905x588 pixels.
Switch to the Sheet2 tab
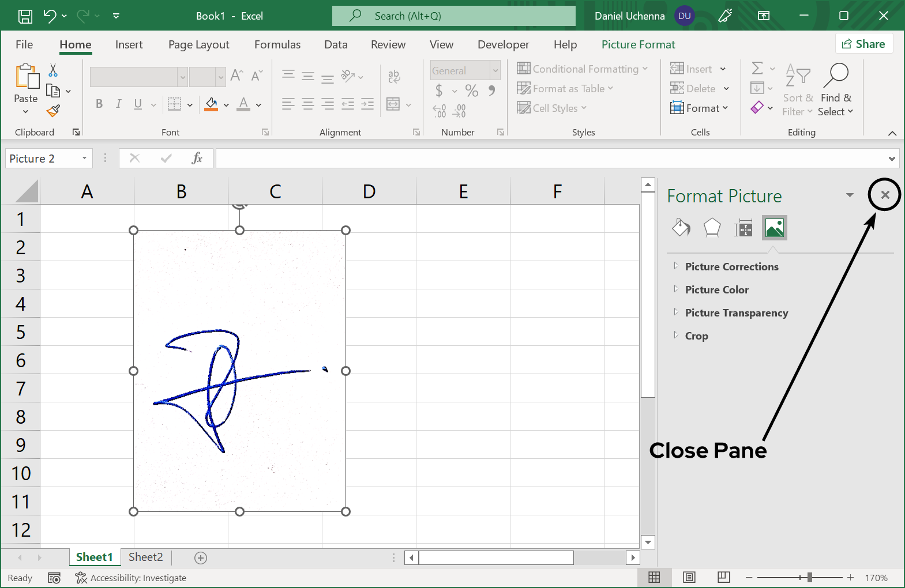145,557
